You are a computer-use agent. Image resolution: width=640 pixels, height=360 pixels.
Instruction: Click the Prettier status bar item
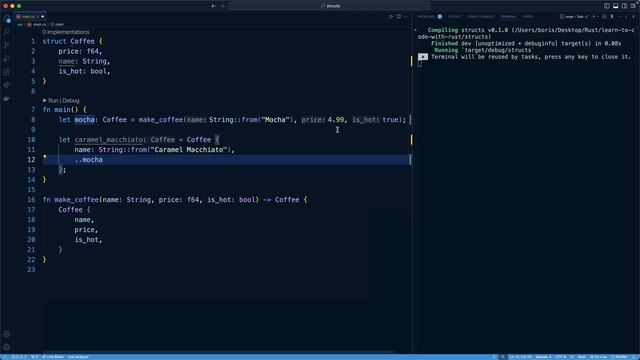619,357
